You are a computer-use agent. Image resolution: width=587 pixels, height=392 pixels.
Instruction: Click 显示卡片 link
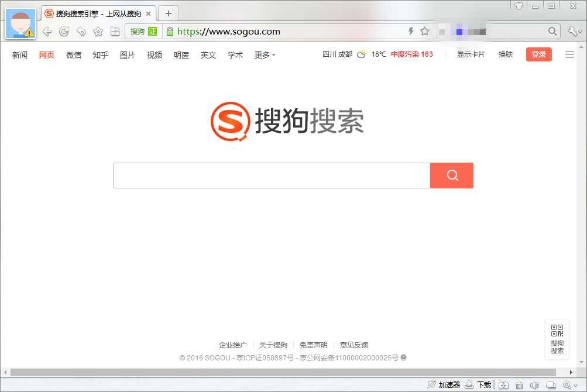point(471,54)
